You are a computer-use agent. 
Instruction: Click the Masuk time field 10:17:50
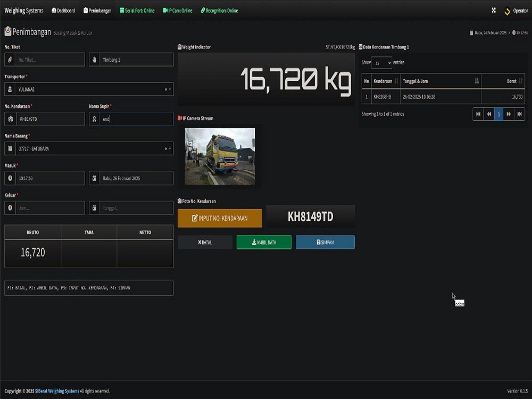[50, 178]
